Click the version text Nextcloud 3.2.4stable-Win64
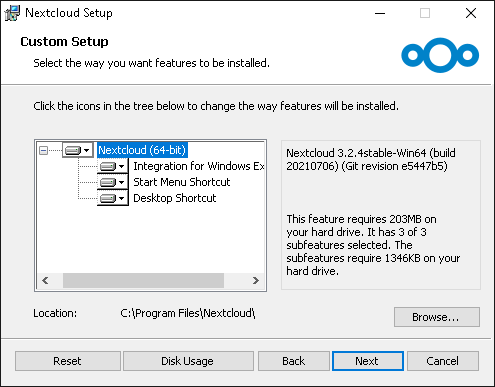This screenshot has width=495, height=387. (x=371, y=160)
